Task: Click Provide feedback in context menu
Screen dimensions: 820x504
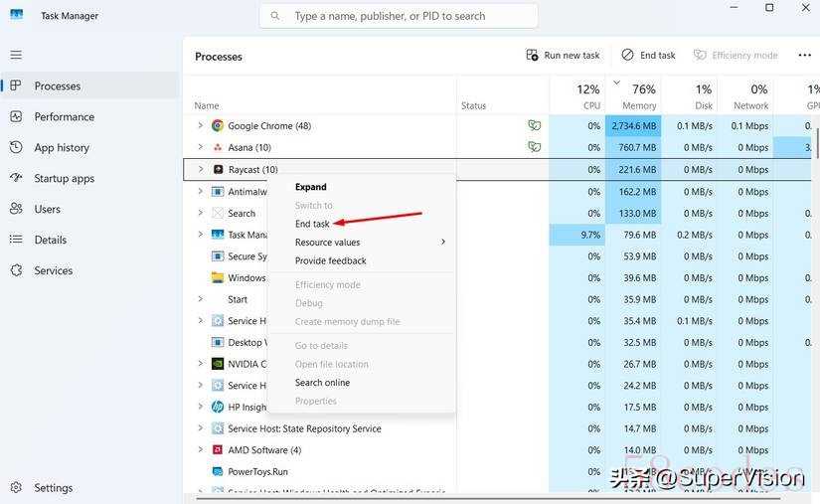Action: (330, 260)
